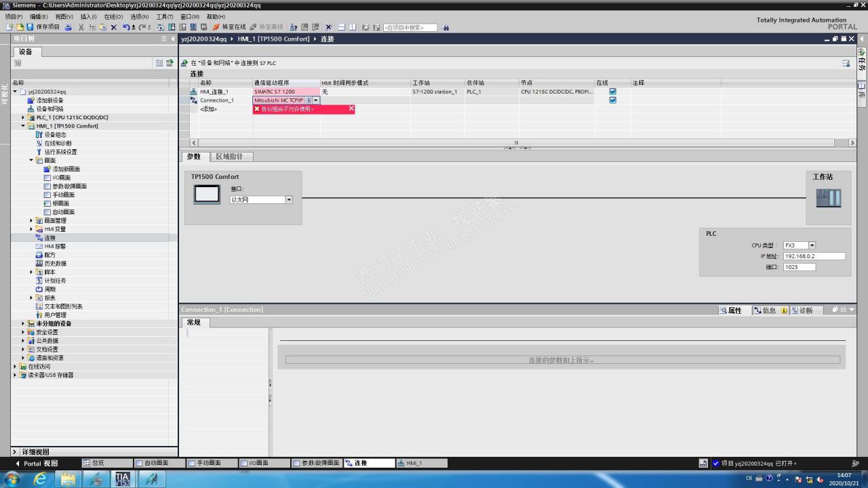This screenshot has height=488, width=868.
Task: Click the new project toolbar icon
Action: [x=9, y=27]
